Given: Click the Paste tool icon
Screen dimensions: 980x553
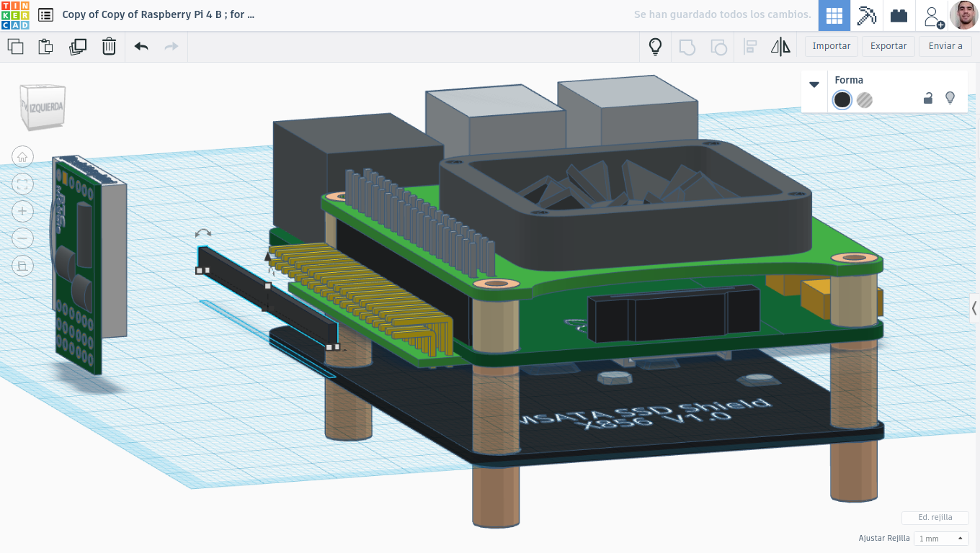Looking at the screenshot, I should tap(45, 47).
